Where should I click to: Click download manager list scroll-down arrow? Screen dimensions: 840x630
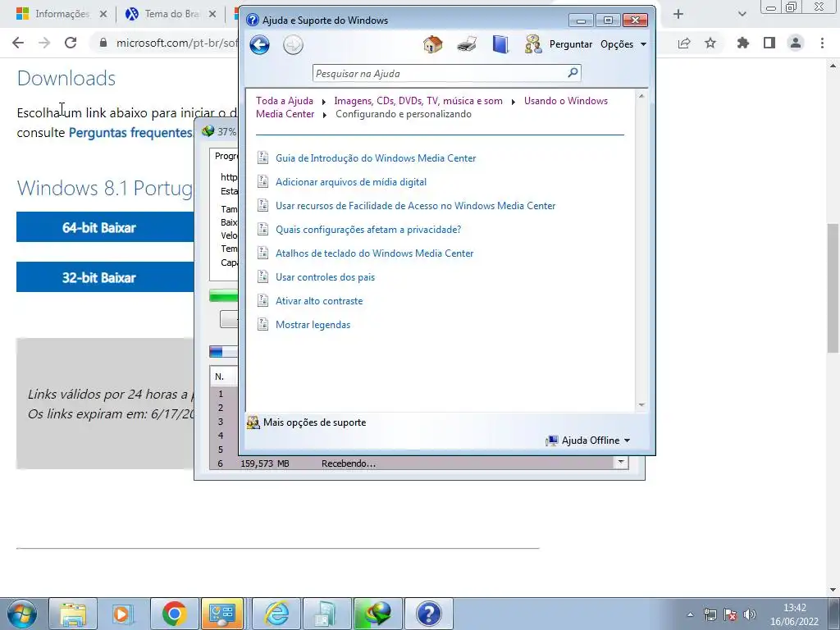click(621, 462)
